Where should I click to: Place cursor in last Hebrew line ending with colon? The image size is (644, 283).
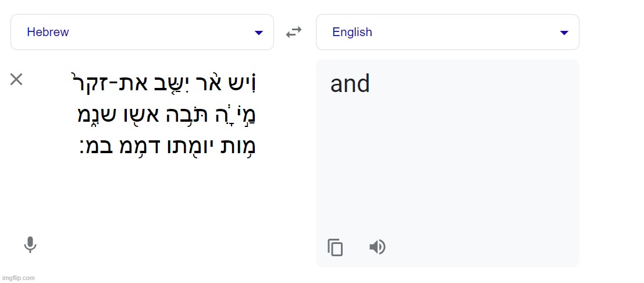tap(168, 147)
